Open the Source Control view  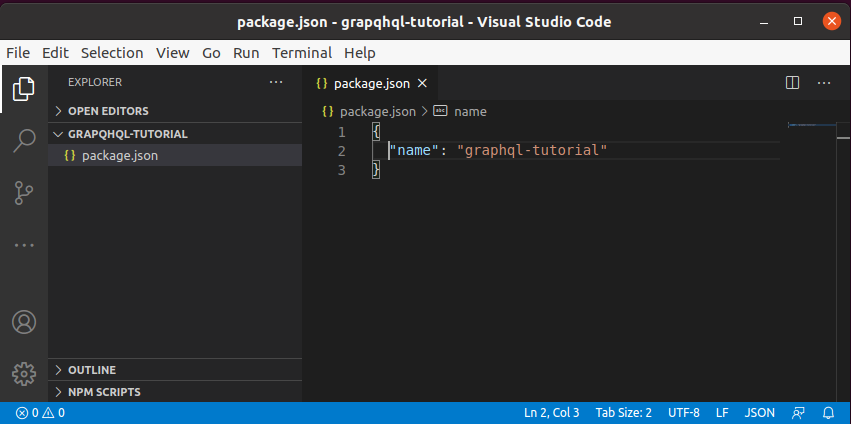click(x=24, y=193)
